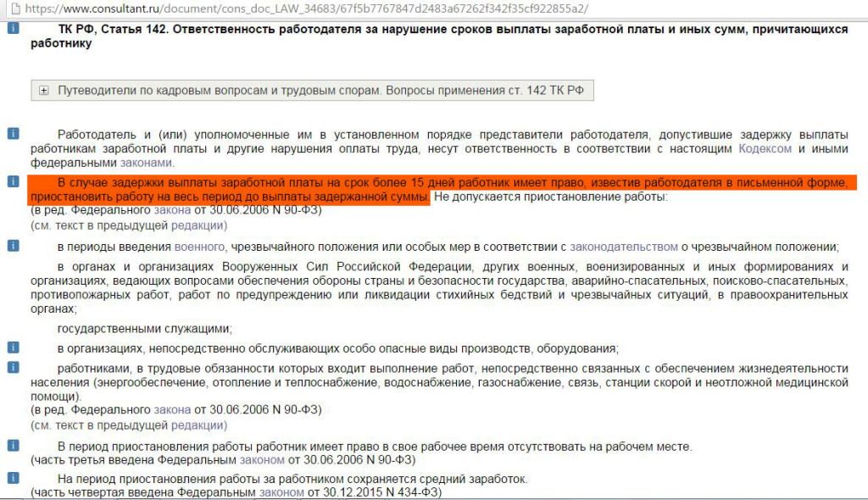Click the info icon next to 'Работодатель и (или) уполномоченные'
This screenshot has height=500, width=868.
[14, 133]
